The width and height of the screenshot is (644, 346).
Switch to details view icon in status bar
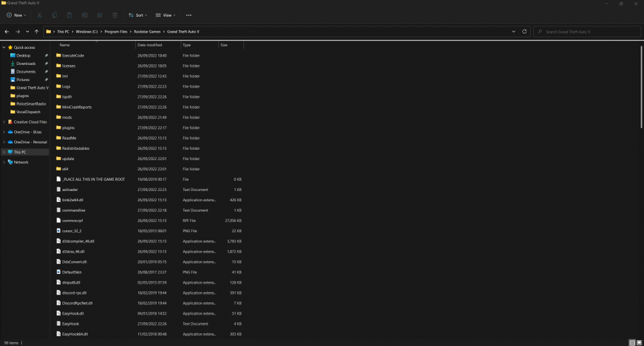[632, 343]
